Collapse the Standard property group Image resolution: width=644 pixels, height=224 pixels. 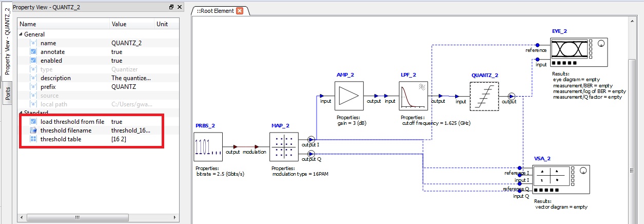tap(21, 113)
